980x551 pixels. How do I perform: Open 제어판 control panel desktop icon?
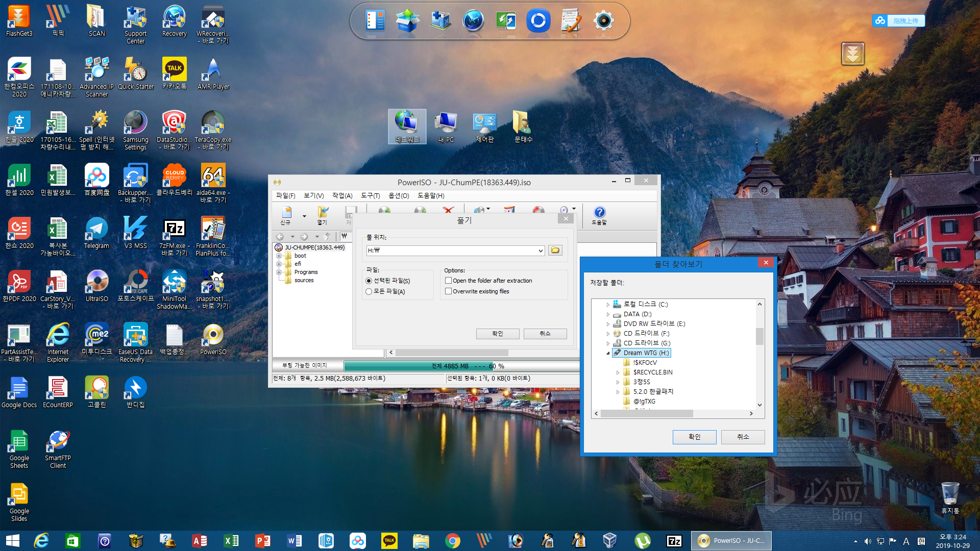click(x=484, y=127)
